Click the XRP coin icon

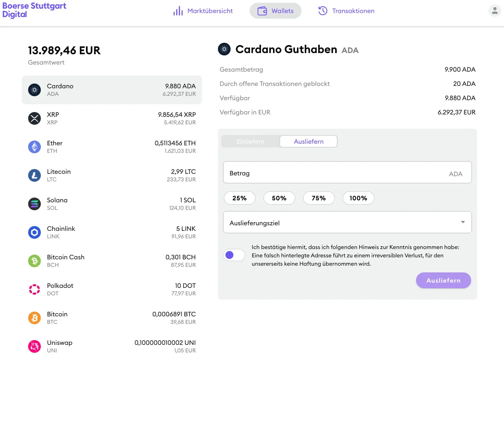tap(34, 118)
